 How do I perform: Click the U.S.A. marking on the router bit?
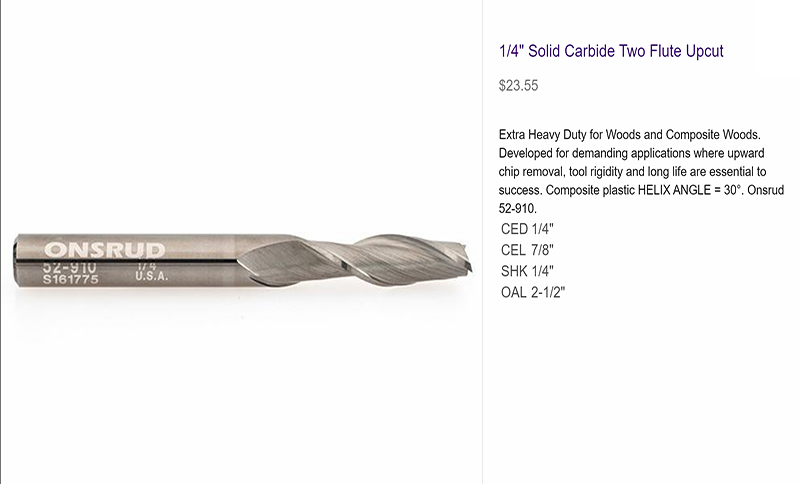(152, 276)
